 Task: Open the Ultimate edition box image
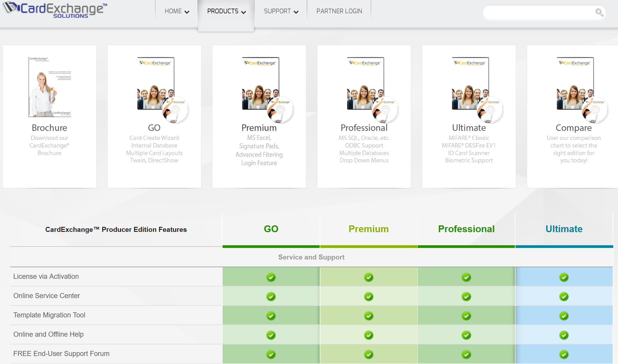pos(477,90)
